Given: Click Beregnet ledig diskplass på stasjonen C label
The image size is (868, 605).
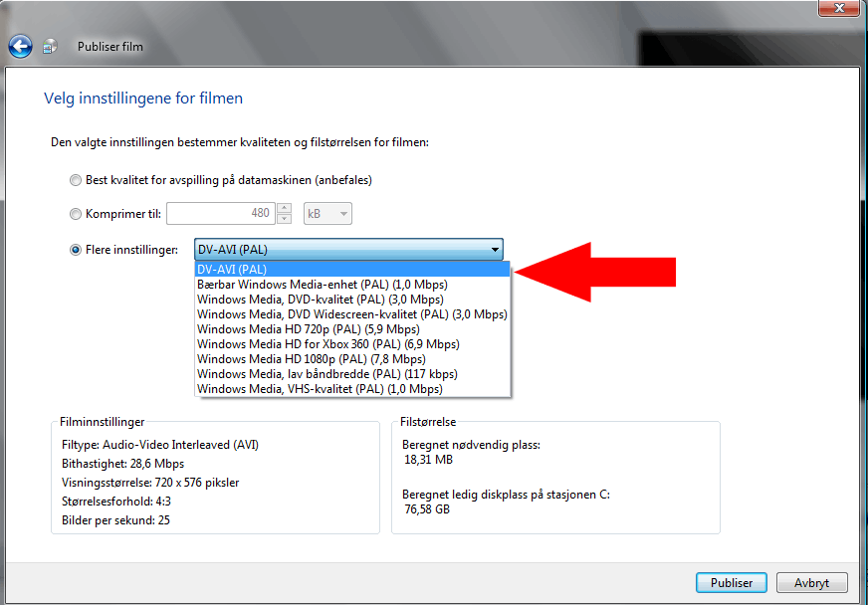Looking at the screenshot, I should 506,495.
